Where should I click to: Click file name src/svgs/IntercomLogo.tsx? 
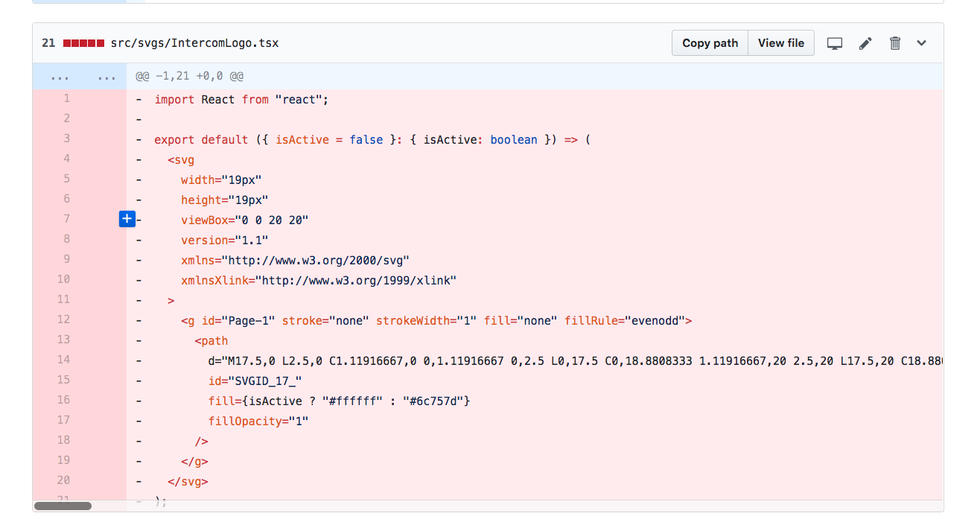tap(194, 43)
